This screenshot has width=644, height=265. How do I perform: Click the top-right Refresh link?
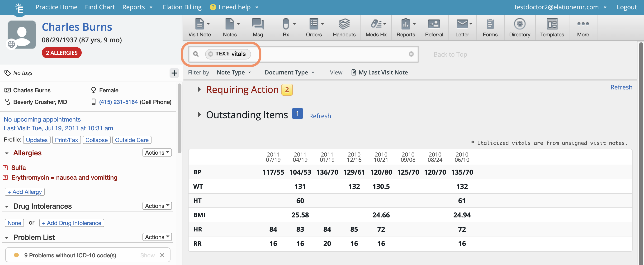[621, 87]
